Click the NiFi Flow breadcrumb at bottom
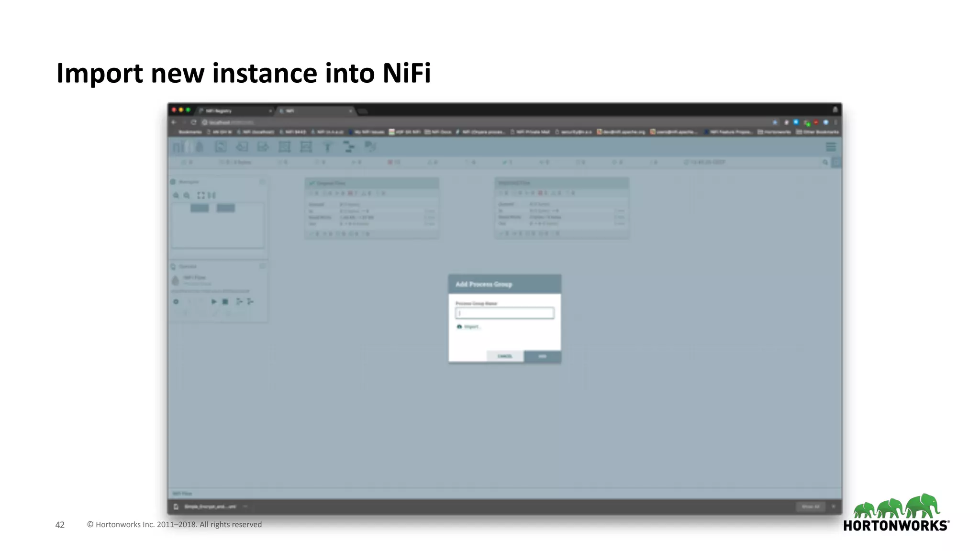980x551 pixels. [182, 494]
